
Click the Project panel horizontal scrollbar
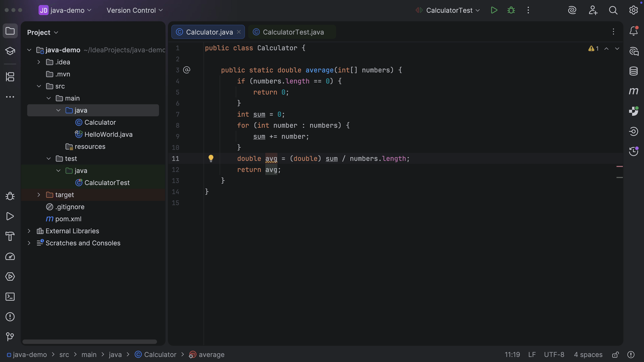point(90,342)
